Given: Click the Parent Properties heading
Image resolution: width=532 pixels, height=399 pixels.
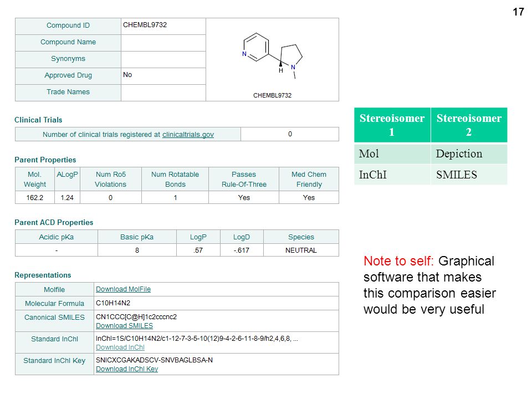Looking at the screenshot, I should pos(45,160).
